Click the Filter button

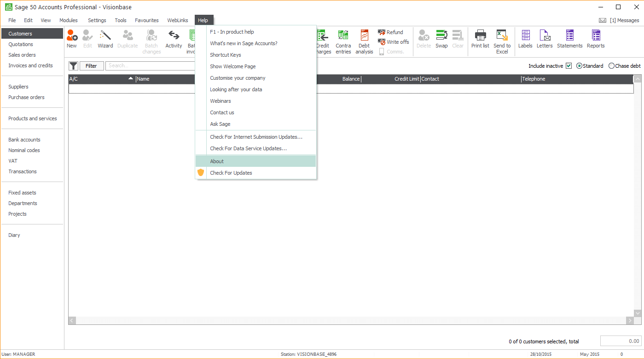[x=92, y=66]
